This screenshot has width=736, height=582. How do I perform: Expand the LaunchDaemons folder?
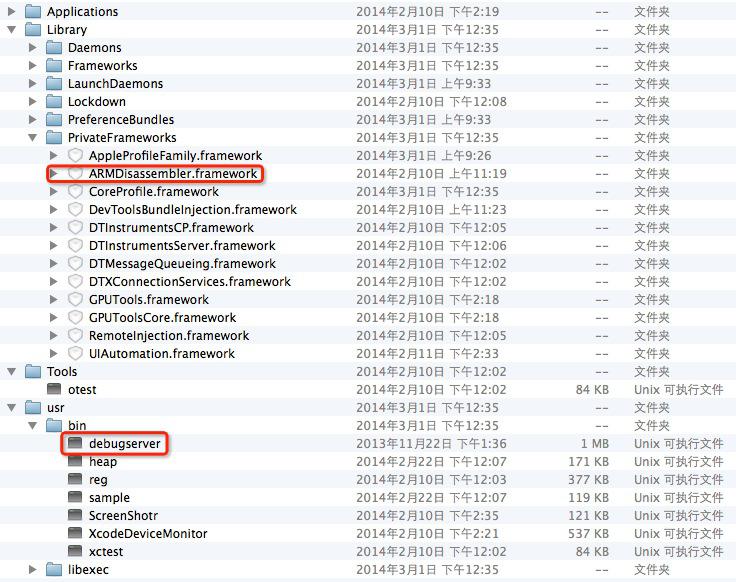click(x=32, y=84)
